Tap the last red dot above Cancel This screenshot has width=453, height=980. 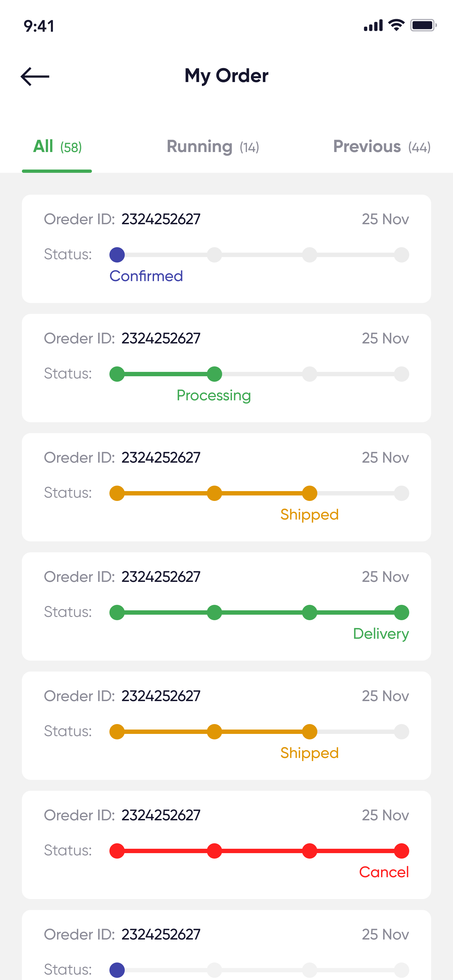coord(402,851)
